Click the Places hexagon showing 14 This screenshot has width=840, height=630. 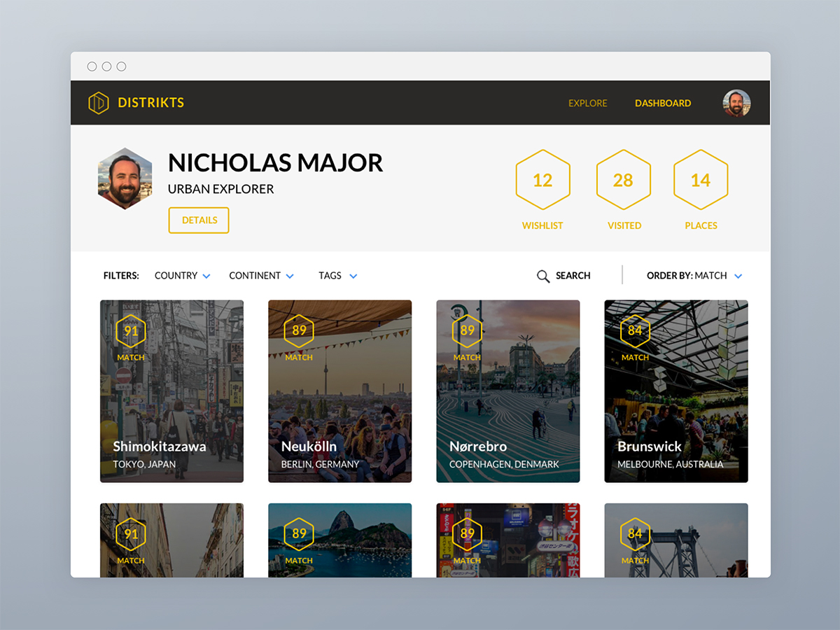coord(701,180)
